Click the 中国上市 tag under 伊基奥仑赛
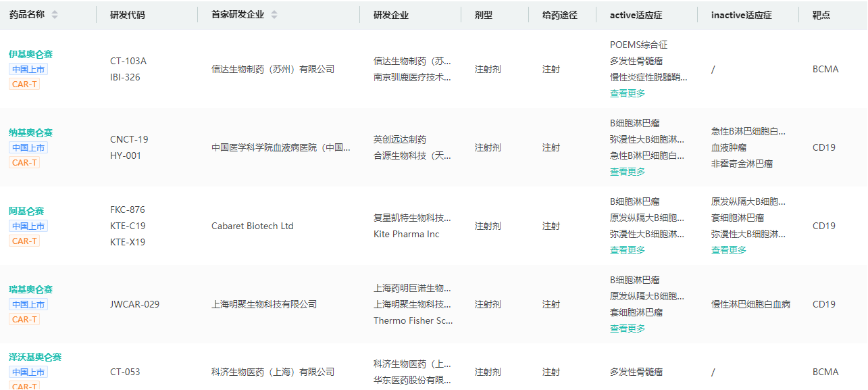The height and width of the screenshot is (390, 868). click(x=28, y=69)
